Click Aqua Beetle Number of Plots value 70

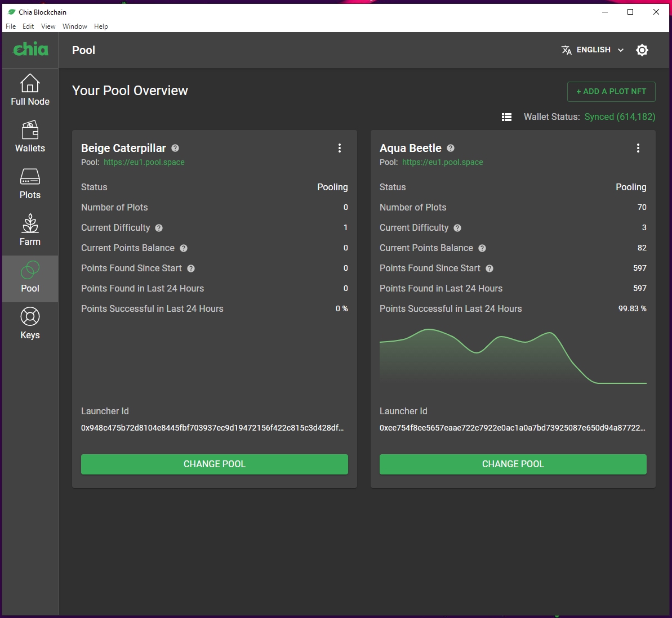tap(642, 207)
